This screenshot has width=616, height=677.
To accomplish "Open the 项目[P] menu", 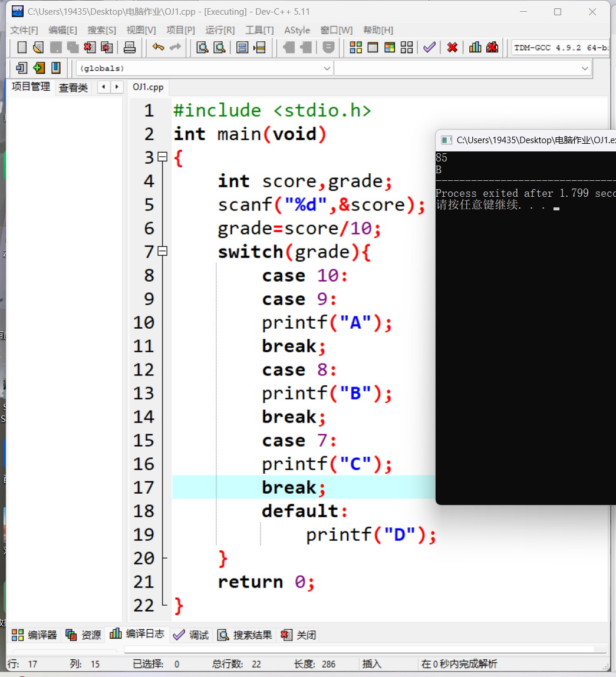I will point(180,30).
